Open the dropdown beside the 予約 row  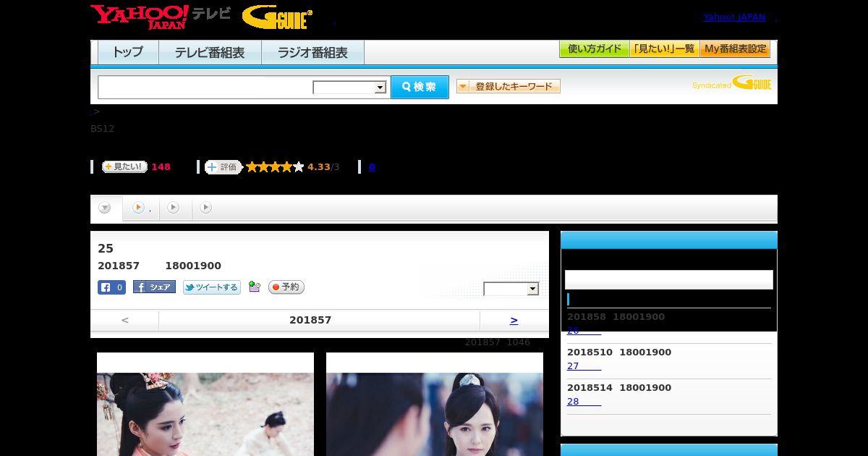click(511, 289)
